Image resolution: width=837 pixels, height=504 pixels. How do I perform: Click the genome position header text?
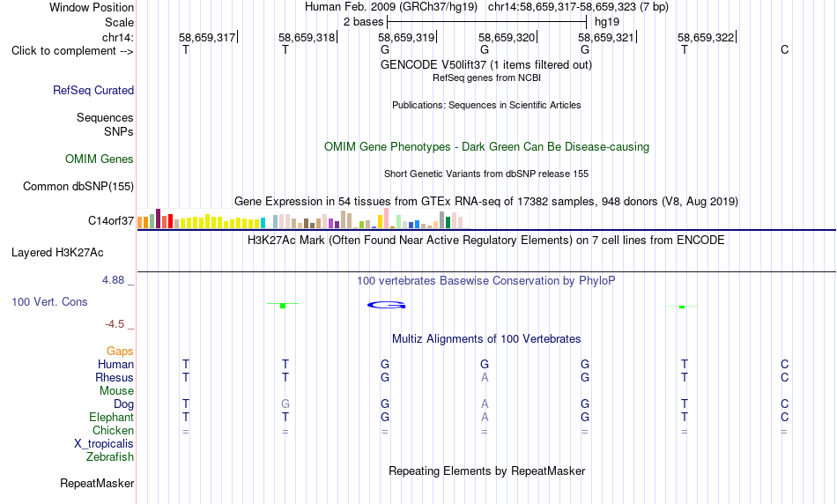[x=487, y=7]
